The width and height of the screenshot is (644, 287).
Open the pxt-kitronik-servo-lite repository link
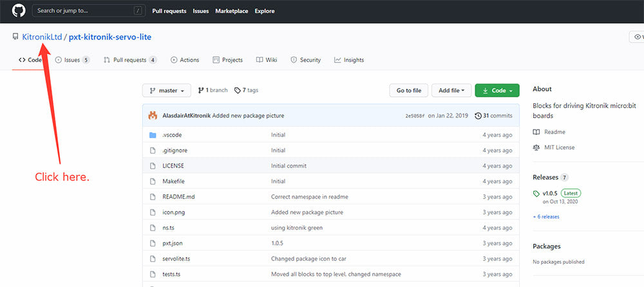(110, 37)
